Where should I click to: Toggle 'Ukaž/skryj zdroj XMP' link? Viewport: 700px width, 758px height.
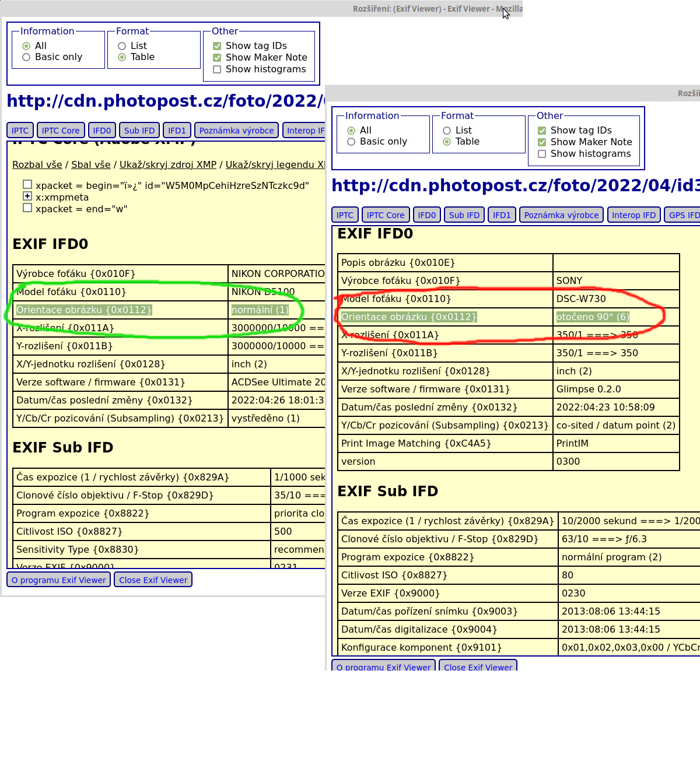[x=168, y=165]
